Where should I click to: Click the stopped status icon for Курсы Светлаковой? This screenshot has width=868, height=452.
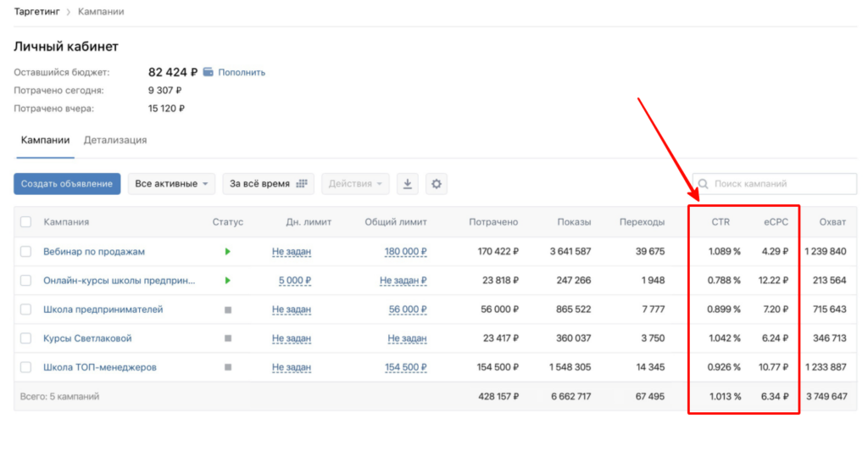point(227,338)
